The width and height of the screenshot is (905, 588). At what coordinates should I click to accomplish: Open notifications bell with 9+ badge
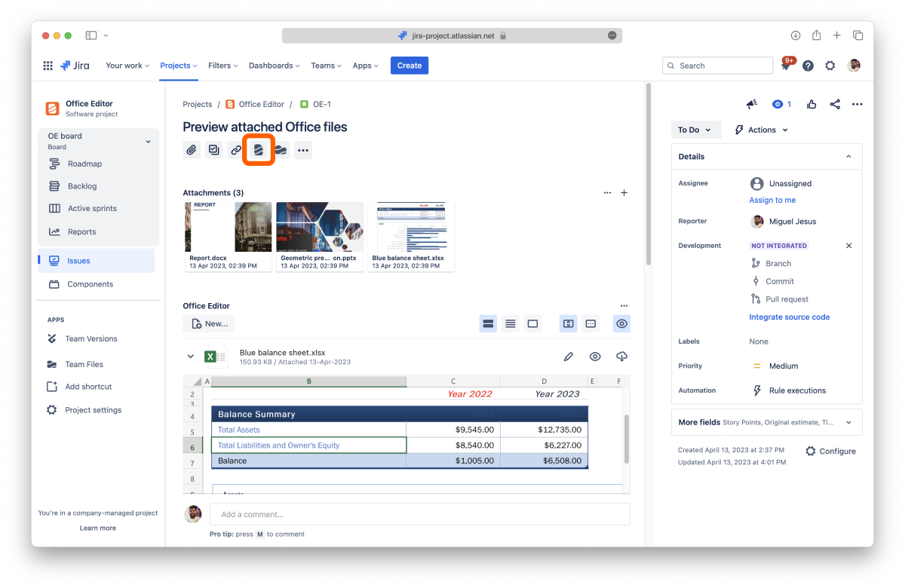click(786, 66)
